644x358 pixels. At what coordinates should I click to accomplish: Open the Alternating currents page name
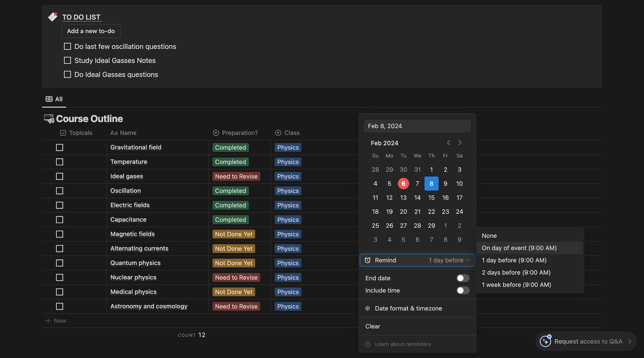[139, 248]
